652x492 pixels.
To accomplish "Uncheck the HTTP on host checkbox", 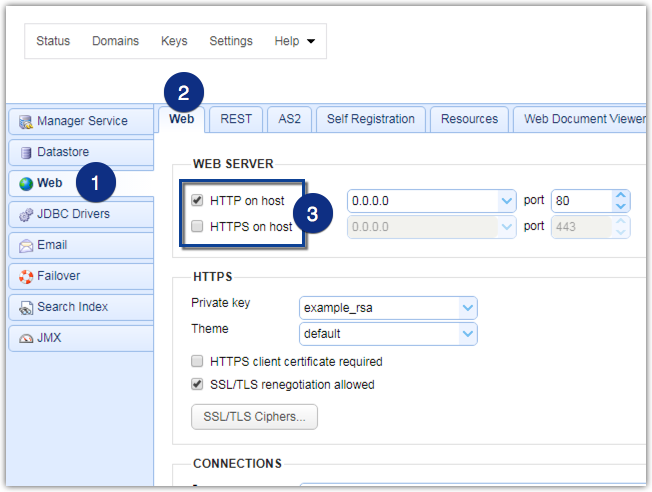I will [197, 201].
